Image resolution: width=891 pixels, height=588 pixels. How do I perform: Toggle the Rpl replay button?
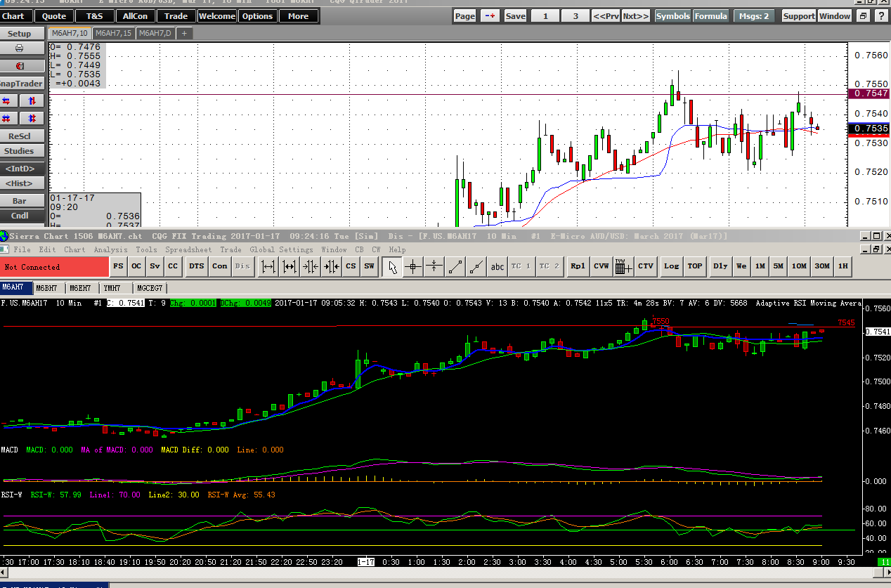578,266
